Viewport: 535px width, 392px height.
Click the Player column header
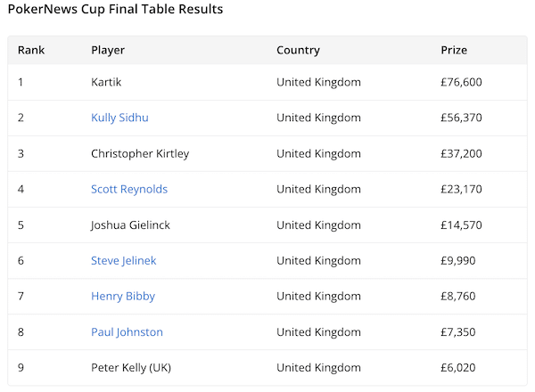point(108,50)
